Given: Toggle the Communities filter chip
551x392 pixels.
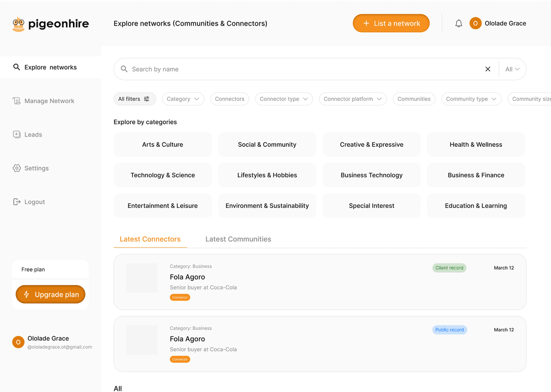Looking at the screenshot, I should click(x=414, y=99).
